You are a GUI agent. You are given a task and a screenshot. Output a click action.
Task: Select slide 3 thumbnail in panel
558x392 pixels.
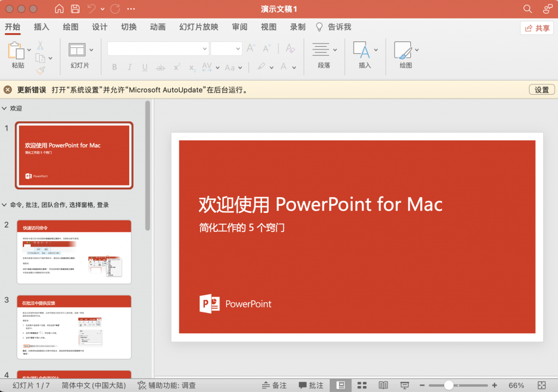[x=74, y=327]
